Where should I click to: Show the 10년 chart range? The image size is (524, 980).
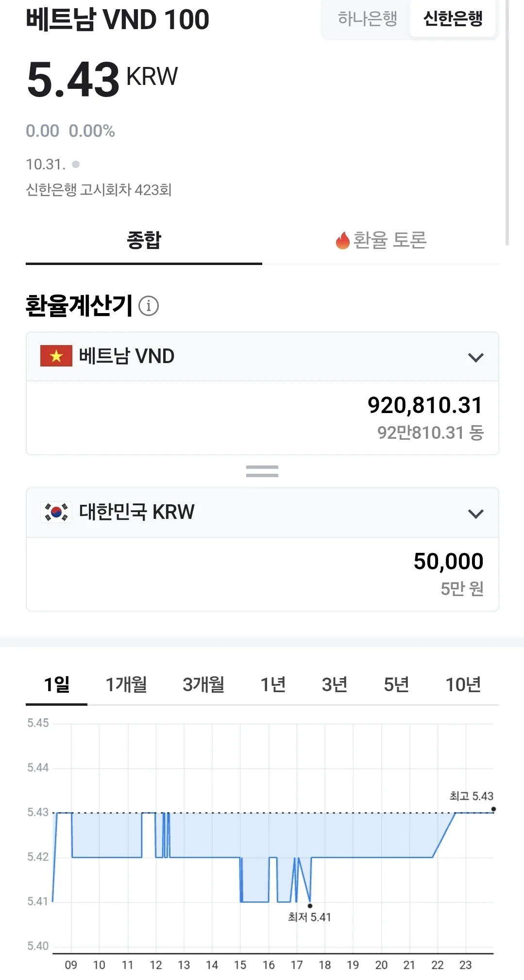(463, 684)
